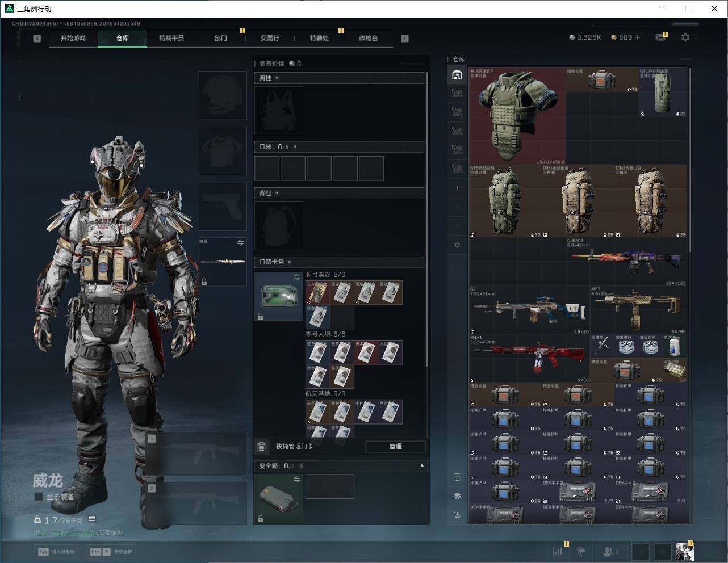Select the main warehouse storage icon
This screenshot has width=728, height=563.
pyautogui.click(x=457, y=75)
